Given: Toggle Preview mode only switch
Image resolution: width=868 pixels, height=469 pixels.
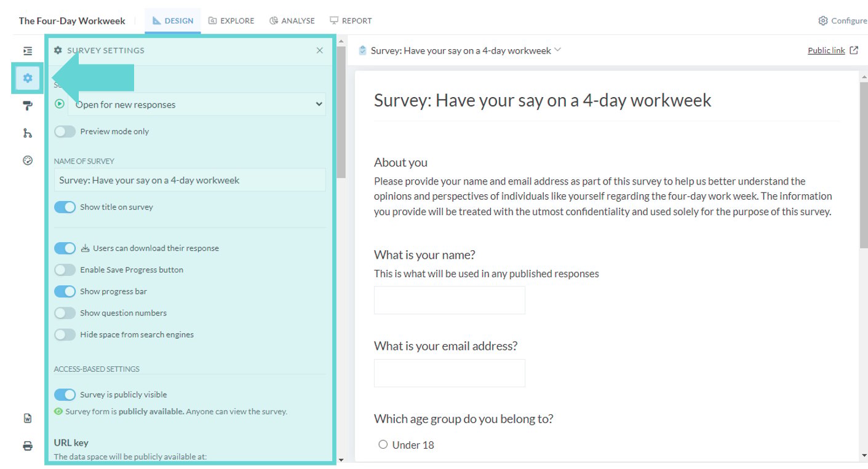Looking at the screenshot, I should (x=65, y=132).
